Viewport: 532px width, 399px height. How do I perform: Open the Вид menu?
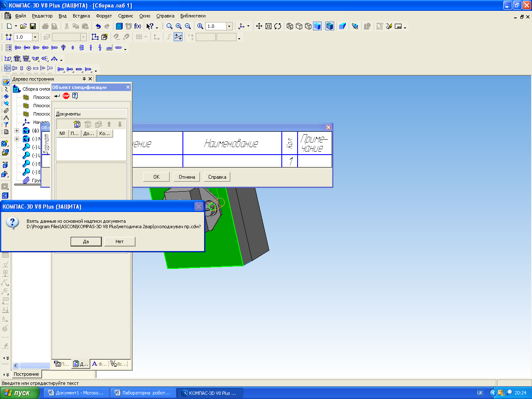coord(62,16)
